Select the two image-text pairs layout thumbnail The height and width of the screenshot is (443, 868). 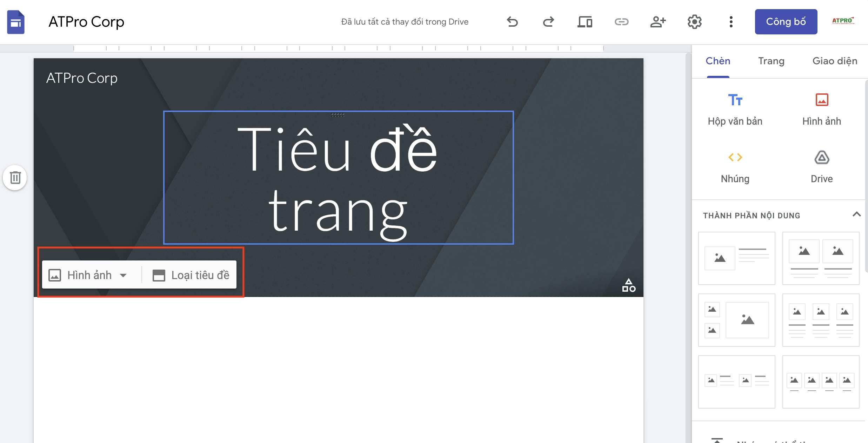[736, 382]
